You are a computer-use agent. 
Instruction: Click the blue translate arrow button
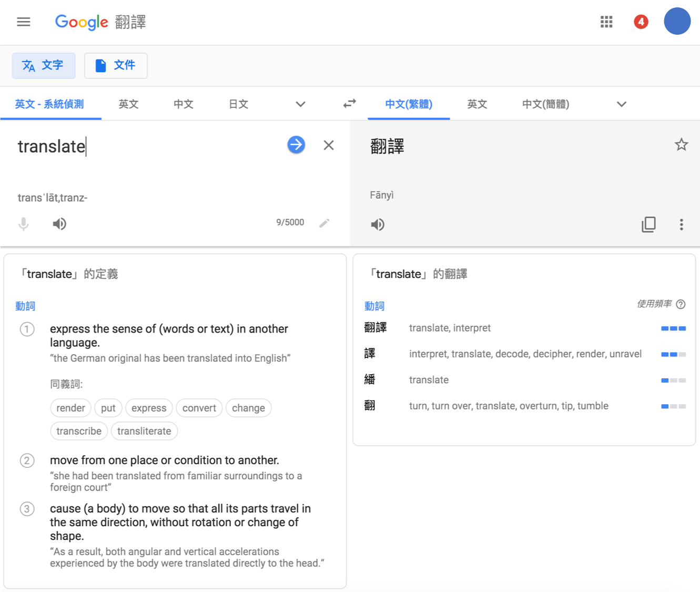296,145
